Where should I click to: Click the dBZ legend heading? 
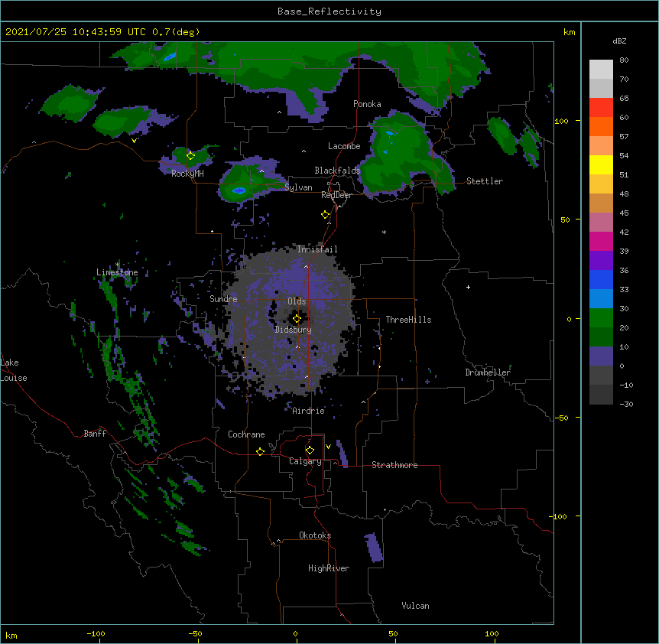(x=619, y=41)
